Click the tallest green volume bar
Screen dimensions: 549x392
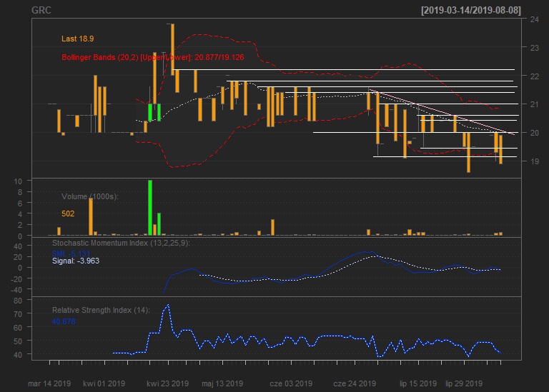tap(150, 207)
